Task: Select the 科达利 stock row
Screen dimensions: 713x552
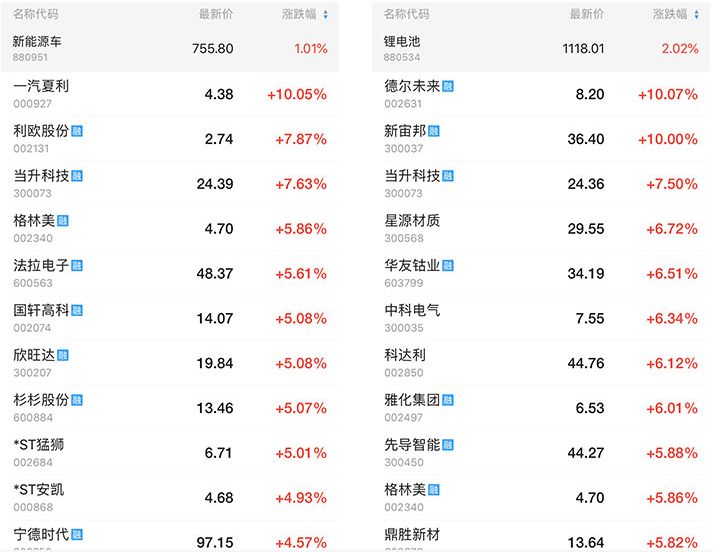Action: 541,362
